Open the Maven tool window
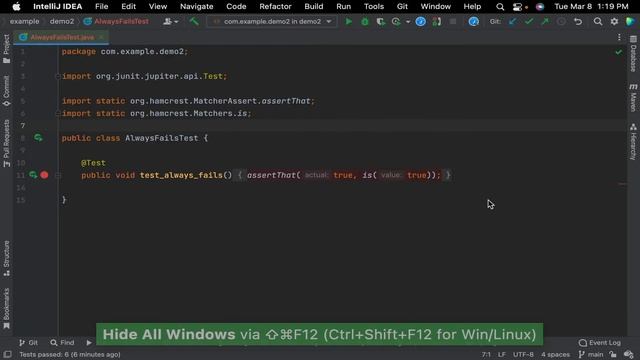 click(x=633, y=97)
